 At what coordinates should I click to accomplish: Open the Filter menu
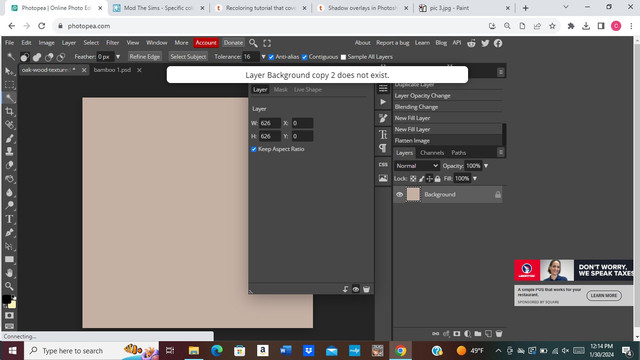(x=113, y=43)
